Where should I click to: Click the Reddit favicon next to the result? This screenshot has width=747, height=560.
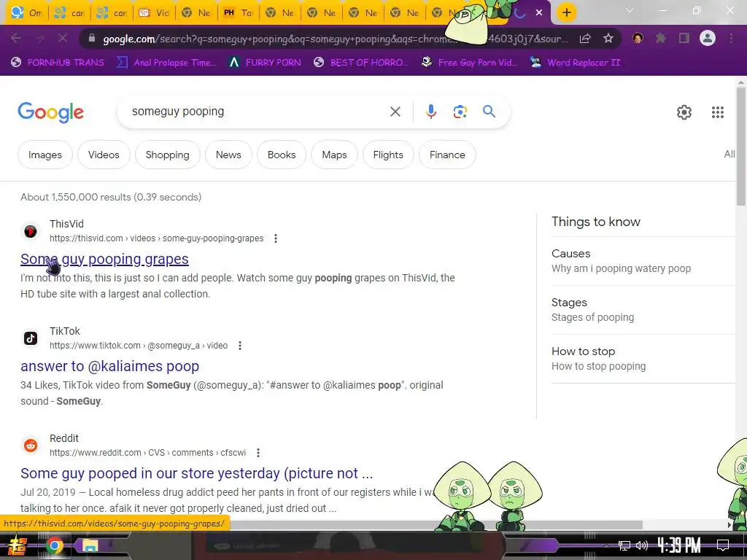pos(31,446)
